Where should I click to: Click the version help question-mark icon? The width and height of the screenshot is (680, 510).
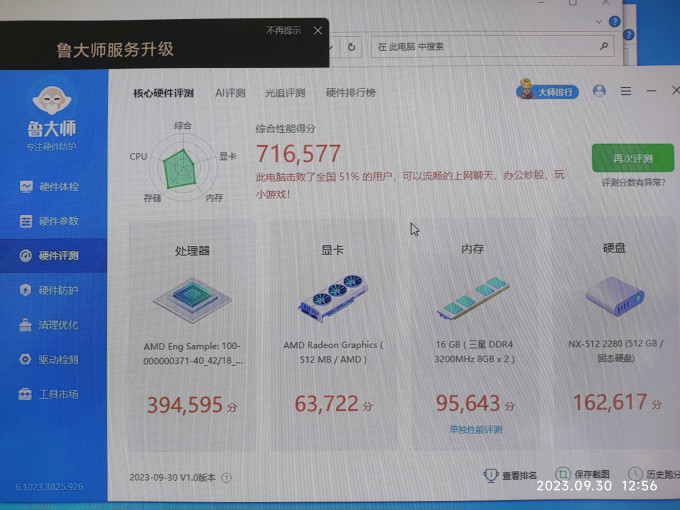(226, 478)
